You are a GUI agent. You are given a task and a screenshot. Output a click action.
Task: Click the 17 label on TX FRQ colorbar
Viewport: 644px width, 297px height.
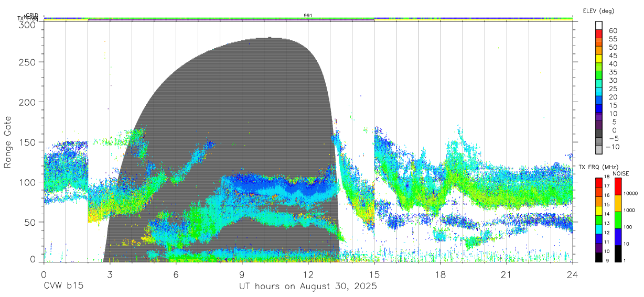tap(607, 186)
